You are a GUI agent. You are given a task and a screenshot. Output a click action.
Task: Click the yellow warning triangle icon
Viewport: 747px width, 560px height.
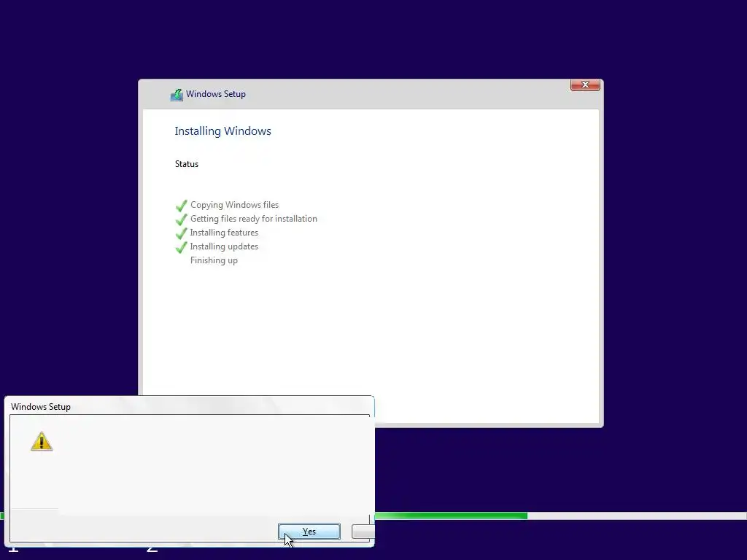pyautogui.click(x=42, y=441)
